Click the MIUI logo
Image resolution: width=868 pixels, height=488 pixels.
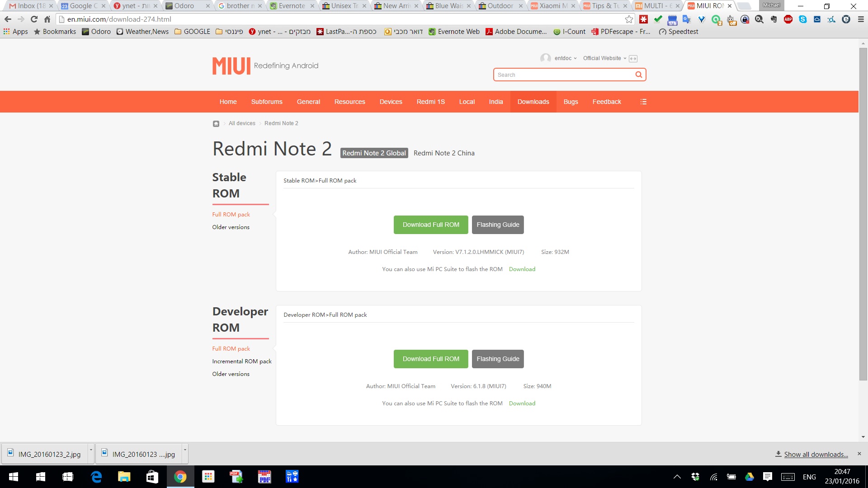point(231,66)
